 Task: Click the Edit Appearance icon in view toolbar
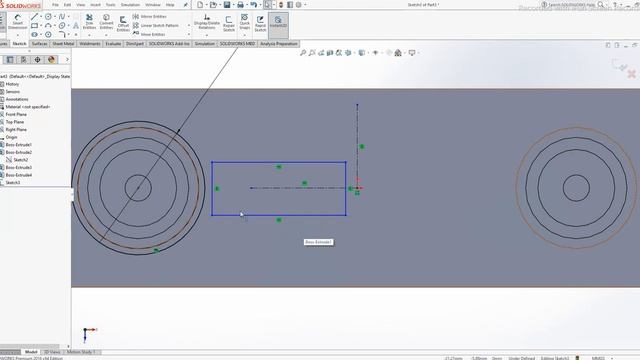389,53
